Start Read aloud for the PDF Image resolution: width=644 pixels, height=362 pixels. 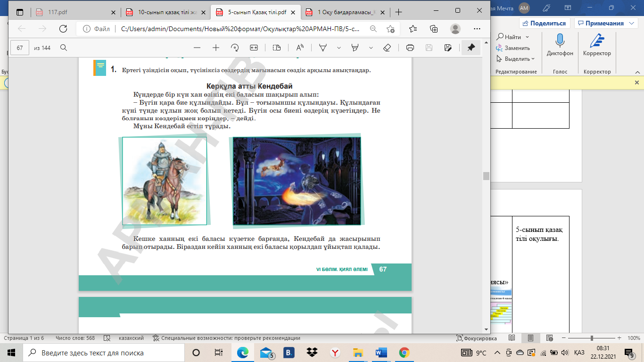click(300, 48)
